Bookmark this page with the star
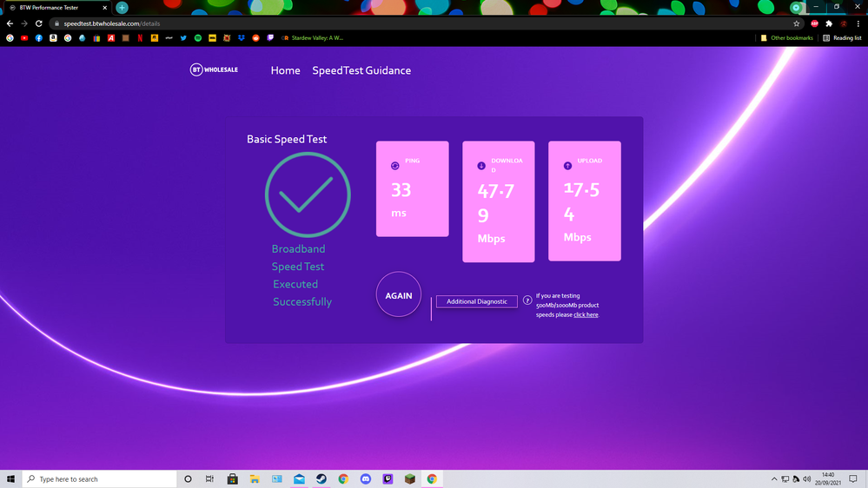Viewport: 868px width, 488px height. (x=797, y=23)
